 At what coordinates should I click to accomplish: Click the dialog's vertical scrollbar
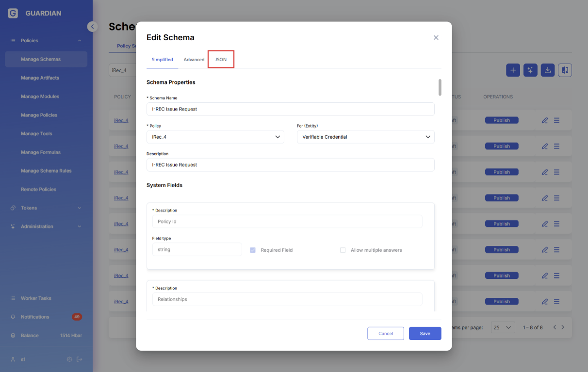[440, 87]
